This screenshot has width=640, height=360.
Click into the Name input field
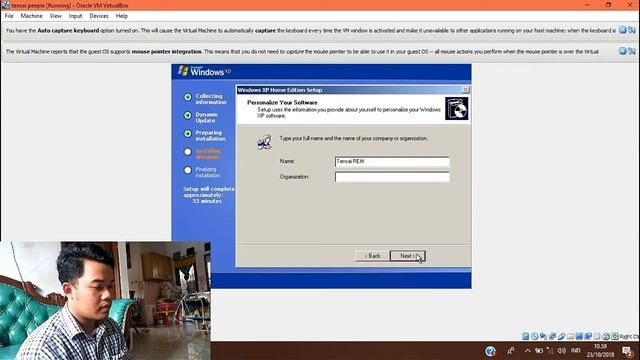click(392, 161)
